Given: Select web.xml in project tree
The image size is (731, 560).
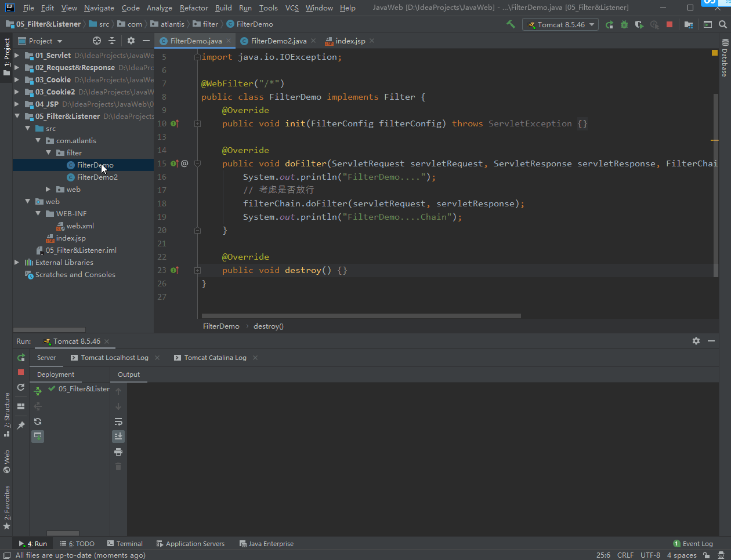Looking at the screenshot, I should [80, 226].
